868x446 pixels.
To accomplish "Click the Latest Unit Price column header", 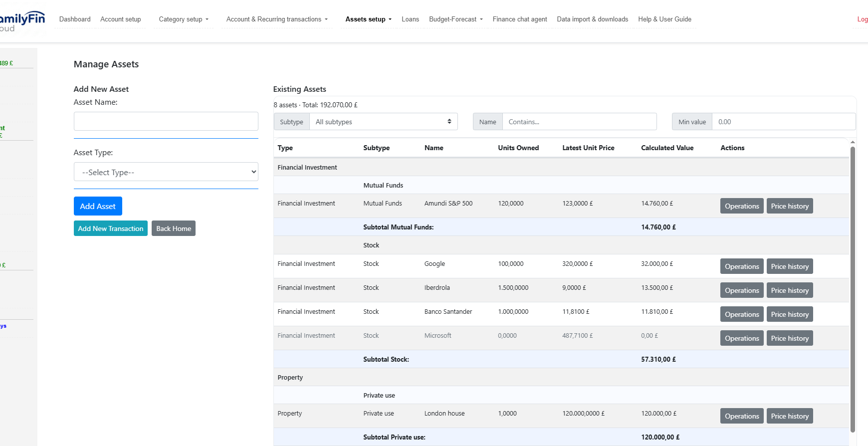I will pos(588,148).
